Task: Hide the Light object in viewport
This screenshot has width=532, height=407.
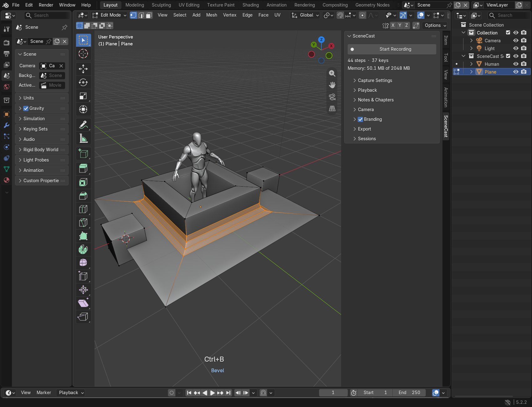Action: pos(516,48)
